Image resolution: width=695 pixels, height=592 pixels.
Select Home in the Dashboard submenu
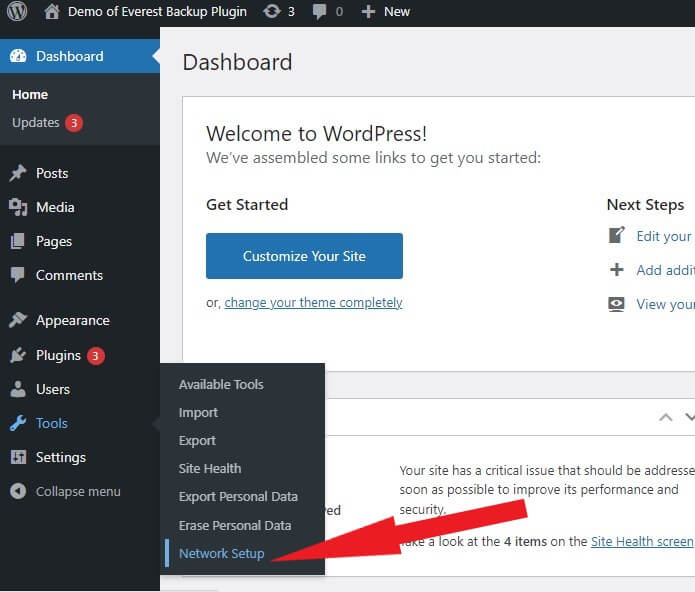[x=30, y=94]
